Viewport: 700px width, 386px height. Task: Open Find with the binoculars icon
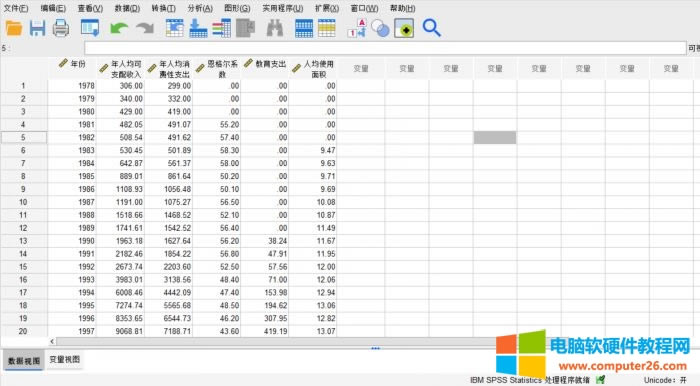[x=275, y=29]
